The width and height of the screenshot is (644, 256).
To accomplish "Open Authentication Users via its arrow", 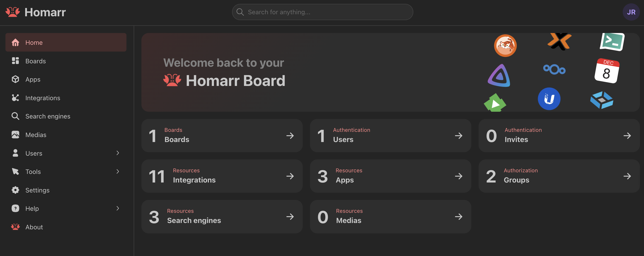I will point(458,135).
